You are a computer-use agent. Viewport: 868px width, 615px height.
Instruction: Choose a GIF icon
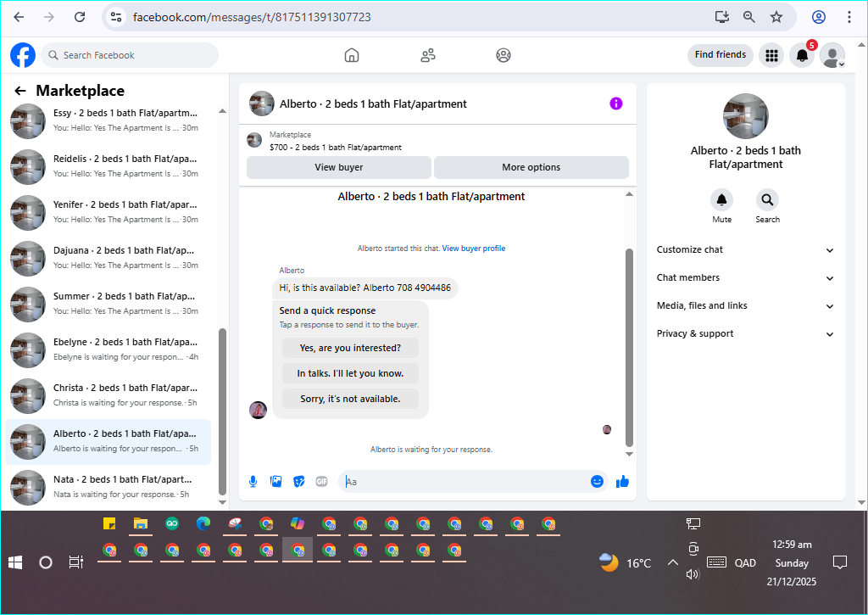pos(321,482)
